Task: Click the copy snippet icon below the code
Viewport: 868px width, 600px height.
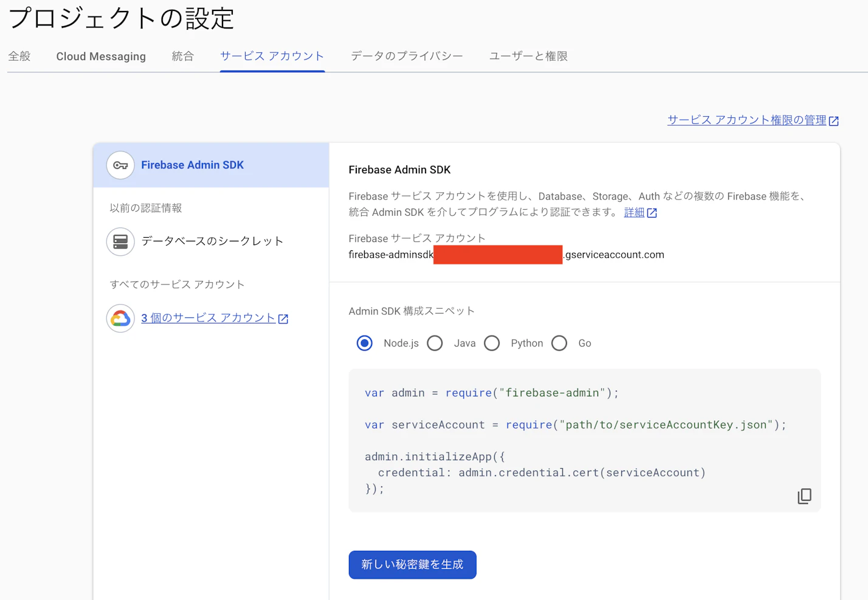Action: pos(804,496)
